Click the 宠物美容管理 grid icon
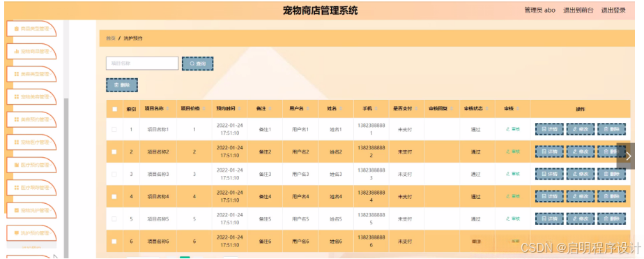Viewport: 644px width, 259px height. (x=17, y=96)
